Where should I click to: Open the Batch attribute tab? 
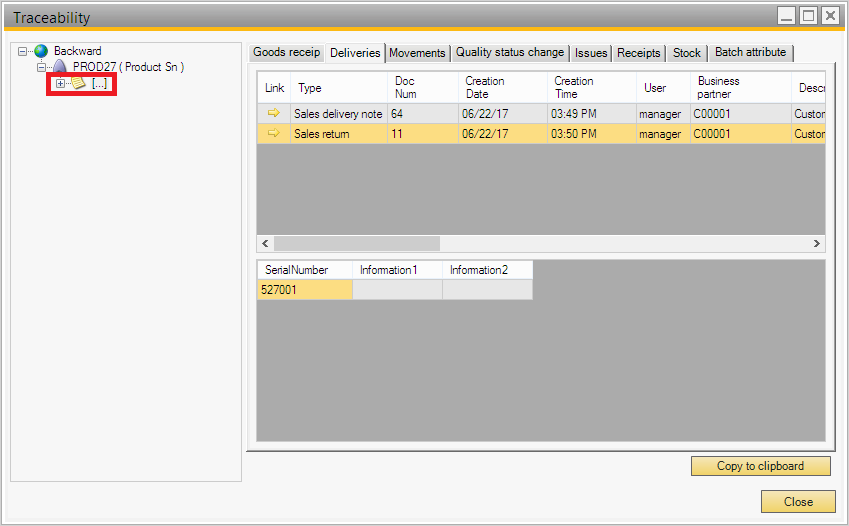(750, 52)
